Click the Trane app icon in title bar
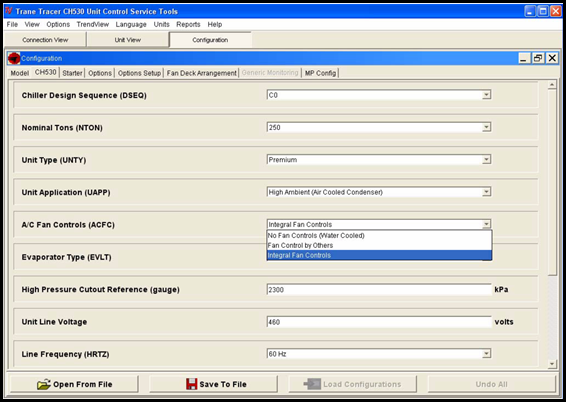Viewport: 566px width, 402px height. tap(9, 11)
